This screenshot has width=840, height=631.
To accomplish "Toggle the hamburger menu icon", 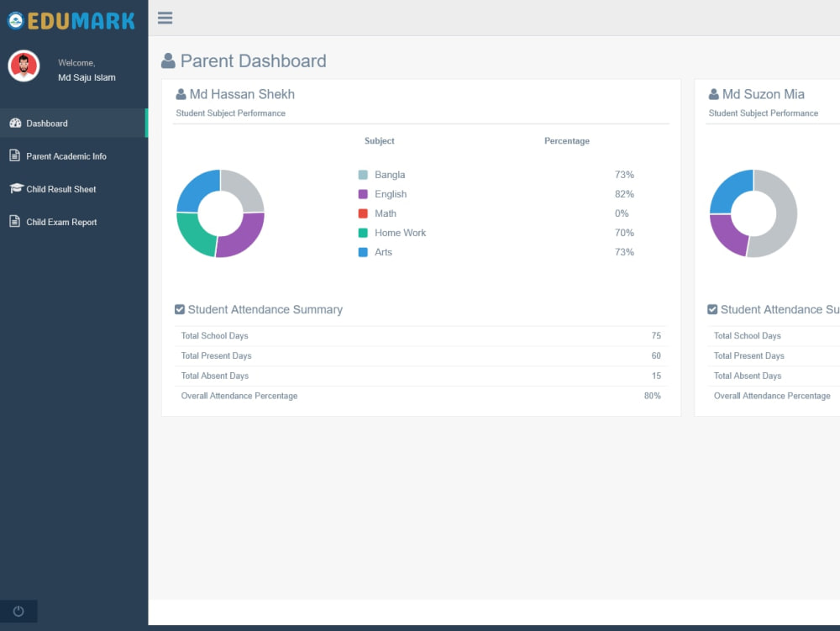I will pyautogui.click(x=165, y=18).
